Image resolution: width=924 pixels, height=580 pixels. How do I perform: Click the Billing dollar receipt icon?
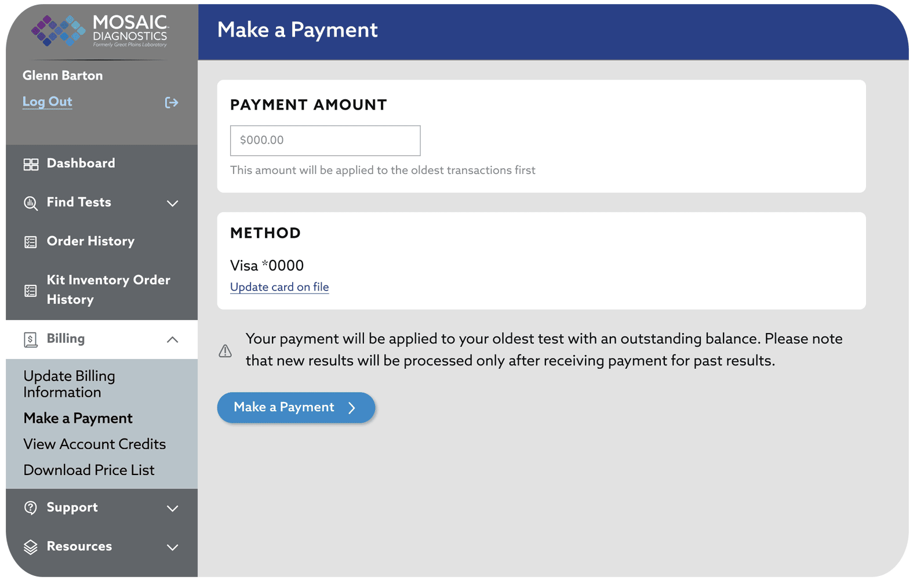(x=31, y=339)
